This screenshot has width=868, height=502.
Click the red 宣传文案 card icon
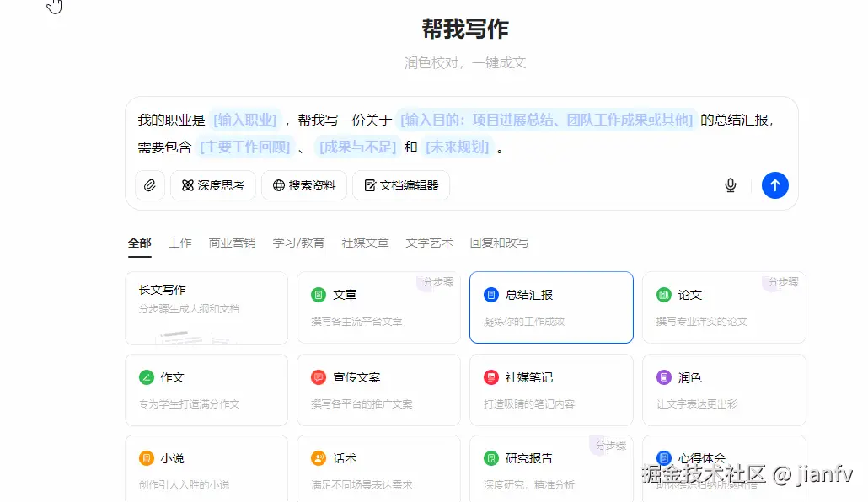tap(319, 377)
